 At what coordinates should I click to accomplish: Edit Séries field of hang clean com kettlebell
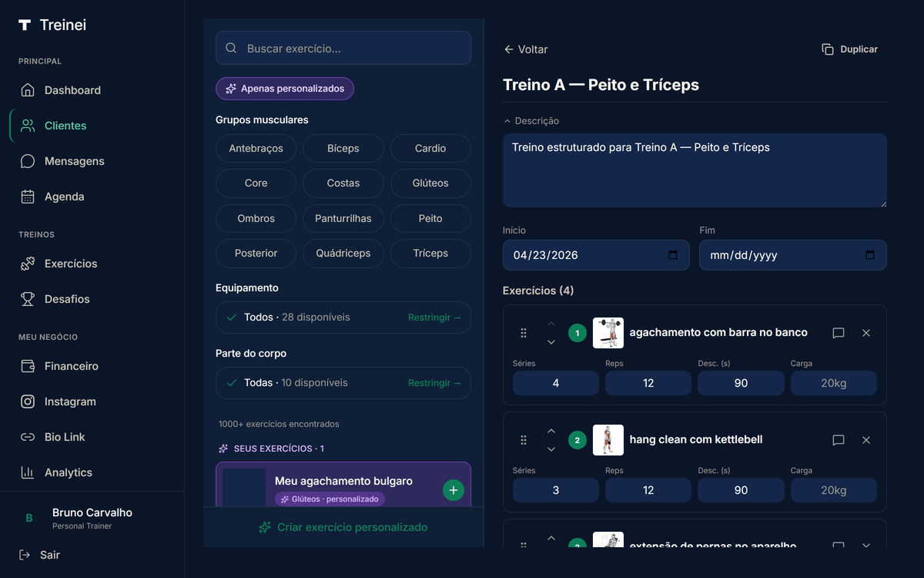tap(556, 490)
